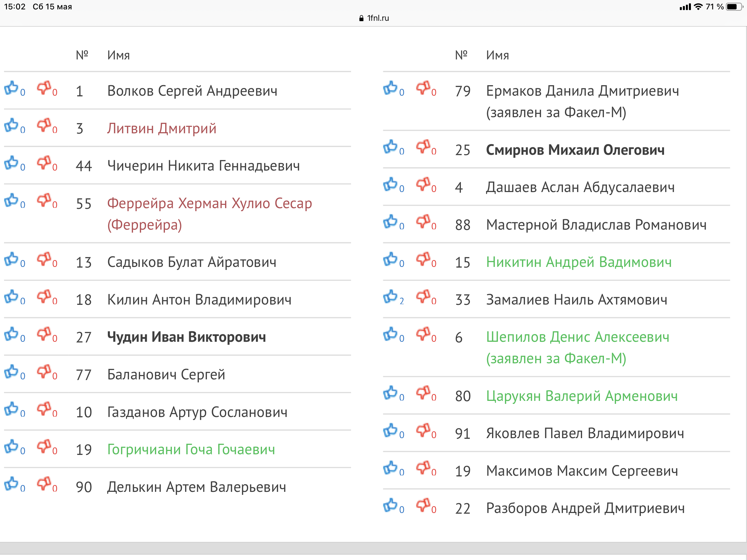Open Никитин Андрей Вадимович profile

coord(579,262)
